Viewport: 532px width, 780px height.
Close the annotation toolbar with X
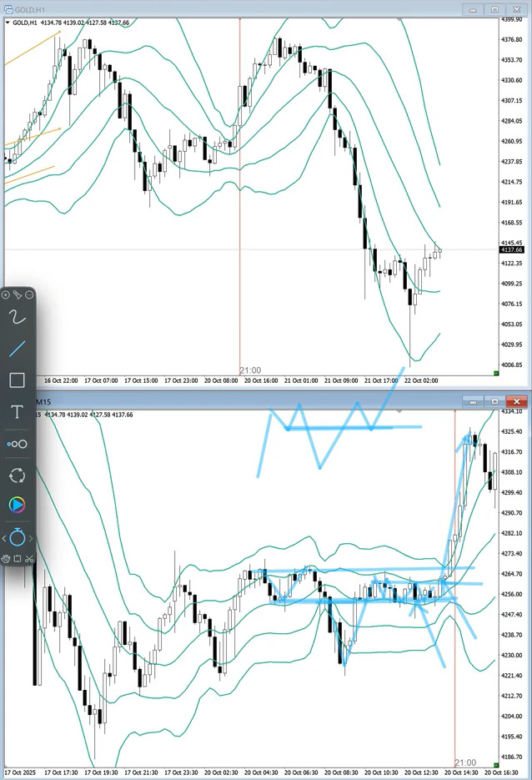[6, 294]
